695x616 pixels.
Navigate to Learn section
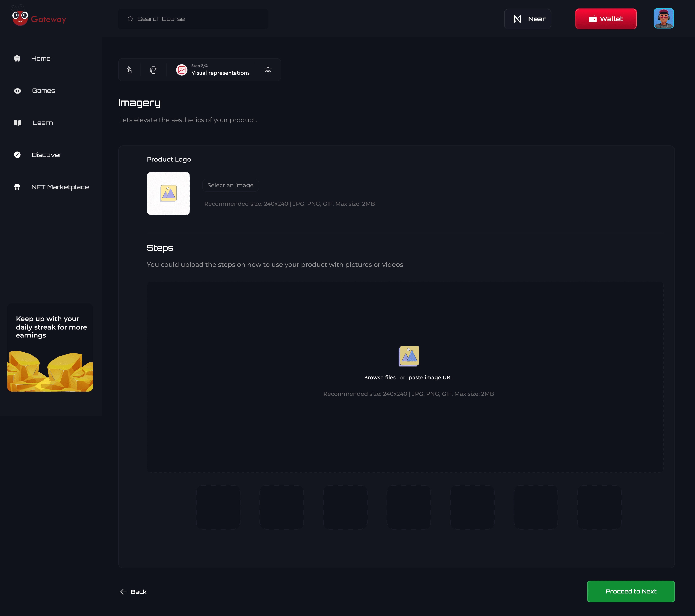[42, 123]
